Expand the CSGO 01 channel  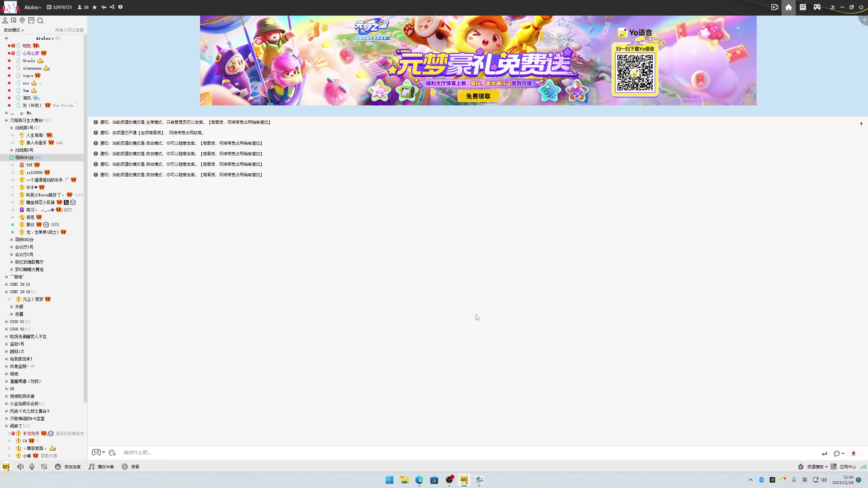coord(6,322)
